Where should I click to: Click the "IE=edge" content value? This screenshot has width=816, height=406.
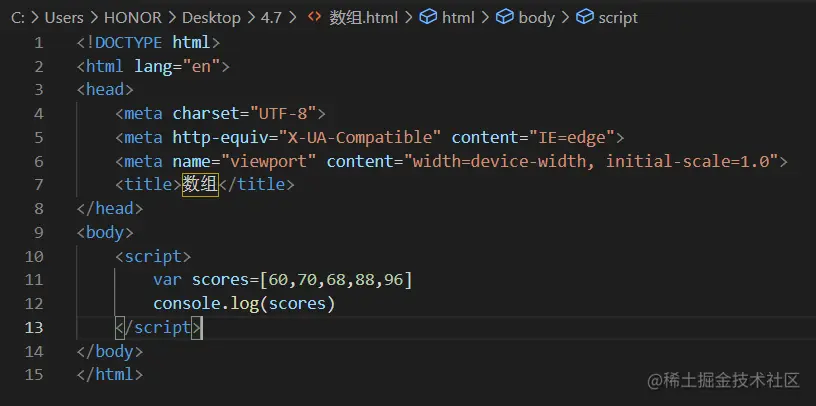click(x=572, y=137)
